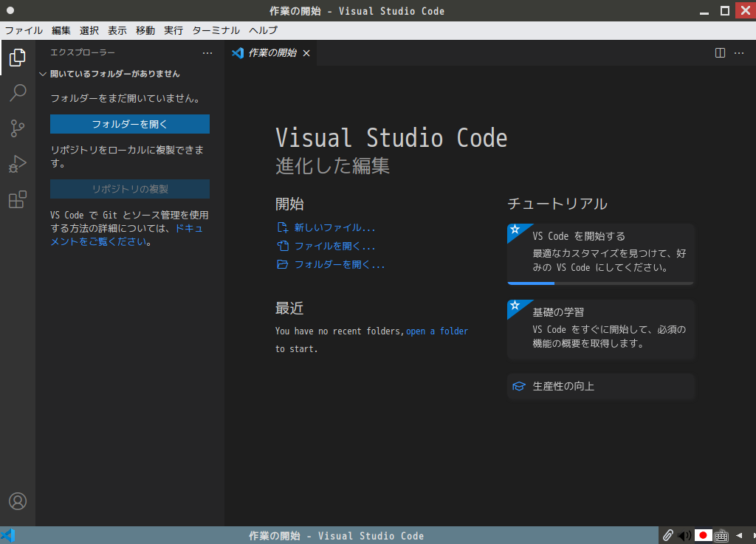Open the Search view in activity bar
Image resolution: width=756 pixels, height=544 pixels.
18,92
